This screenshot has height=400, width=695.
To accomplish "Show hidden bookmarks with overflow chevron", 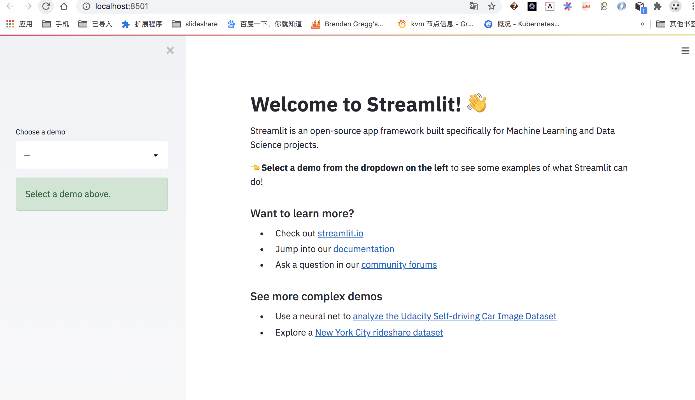I will pyautogui.click(x=641, y=22).
